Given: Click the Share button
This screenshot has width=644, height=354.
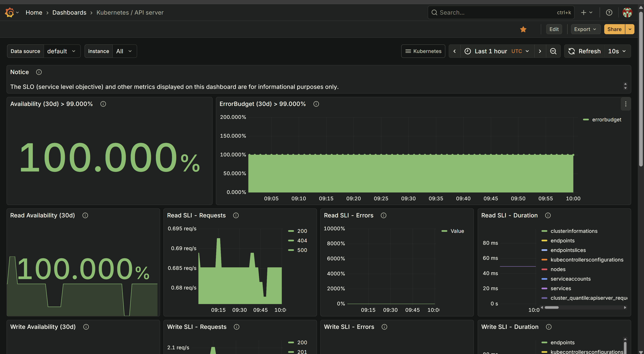Looking at the screenshot, I should click(614, 29).
